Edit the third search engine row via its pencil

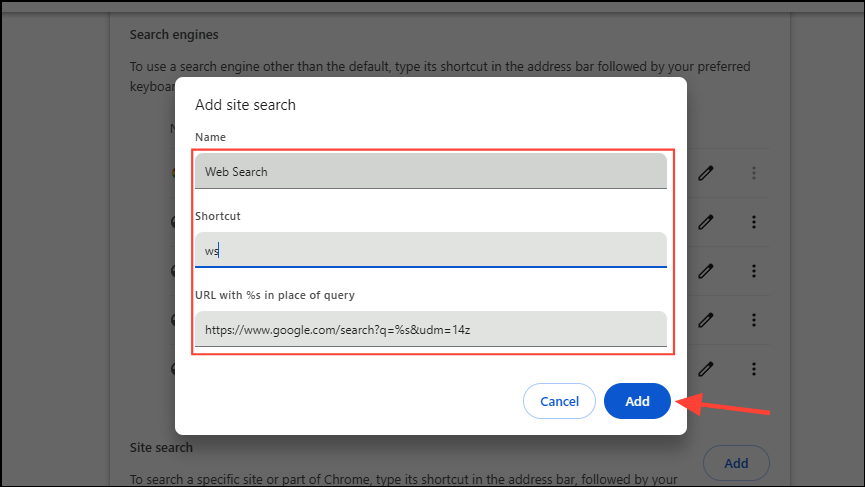pos(706,270)
